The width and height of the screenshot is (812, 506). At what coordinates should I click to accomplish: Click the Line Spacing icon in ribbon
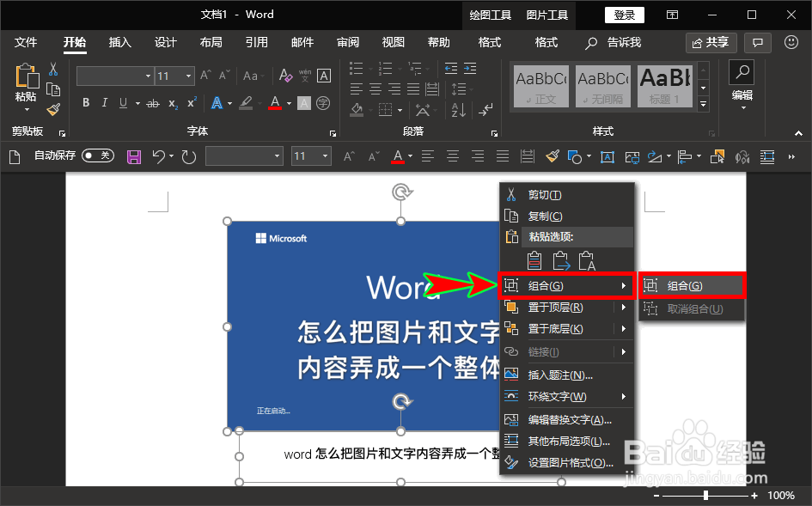click(459, 89)
